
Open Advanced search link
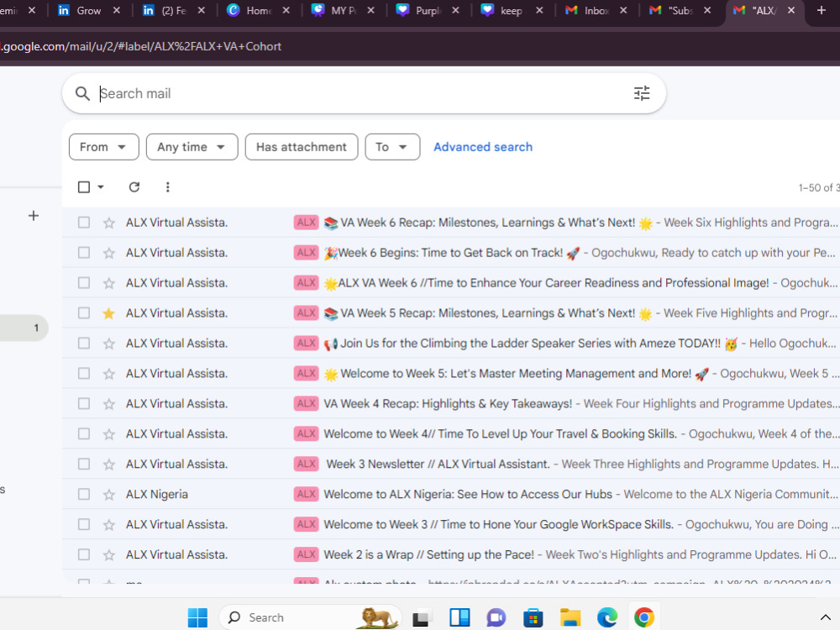483,147
